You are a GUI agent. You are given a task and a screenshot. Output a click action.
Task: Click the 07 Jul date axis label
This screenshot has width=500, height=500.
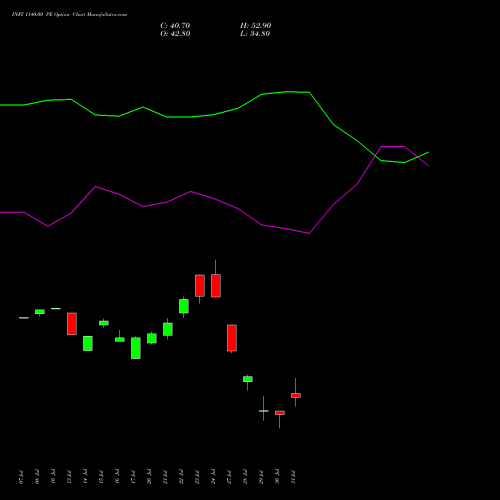[x=21, y=477]
